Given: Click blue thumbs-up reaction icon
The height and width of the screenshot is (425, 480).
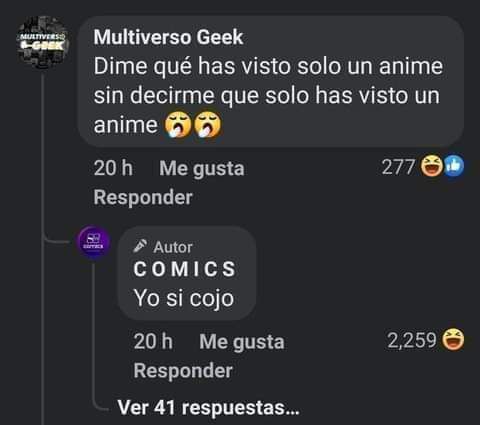Looking at the screenshot, I should [x=454, y=166].
